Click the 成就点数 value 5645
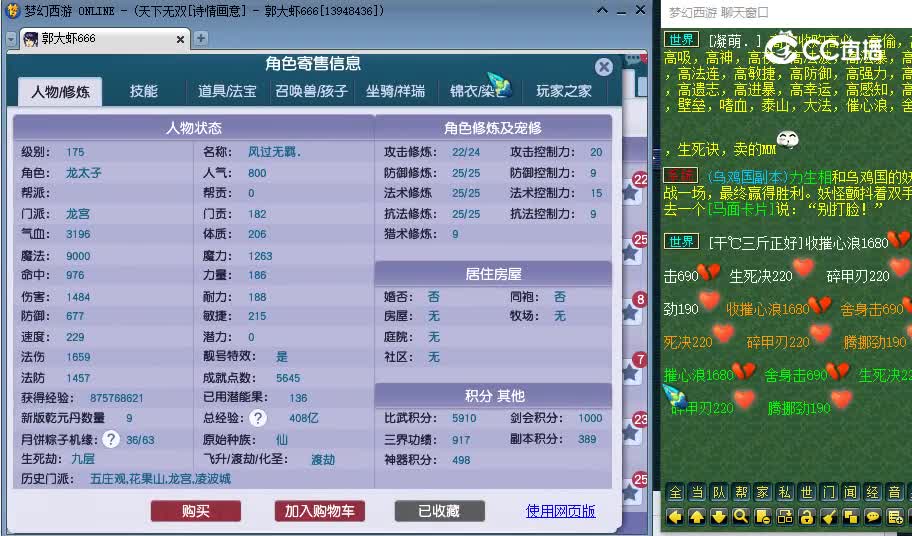 tap(288, 378)
